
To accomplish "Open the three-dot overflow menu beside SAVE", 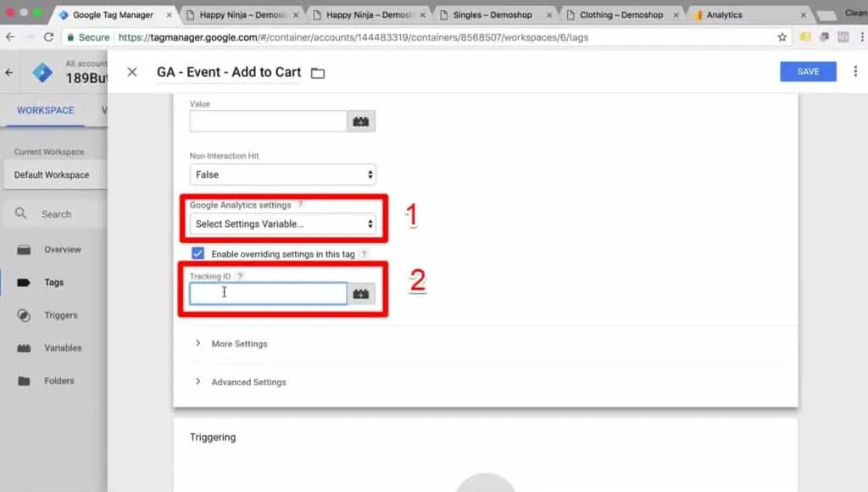I will (x=854, y=72).
